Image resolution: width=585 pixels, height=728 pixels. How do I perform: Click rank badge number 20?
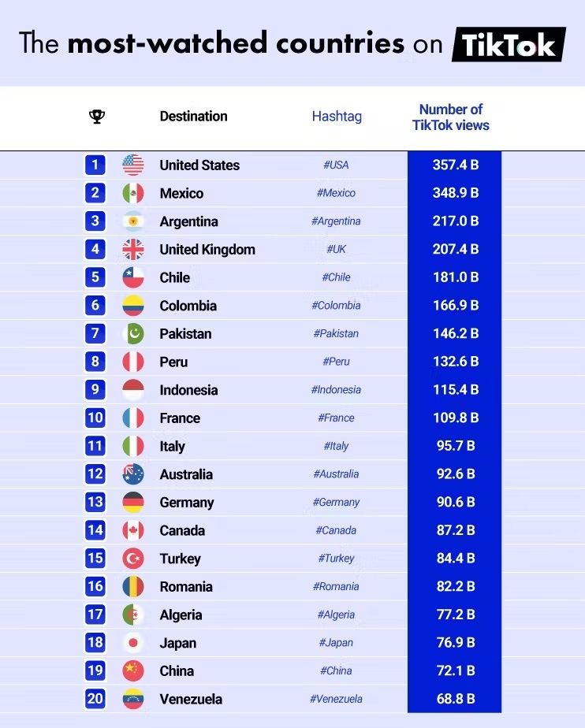click(x=95, y=698)
